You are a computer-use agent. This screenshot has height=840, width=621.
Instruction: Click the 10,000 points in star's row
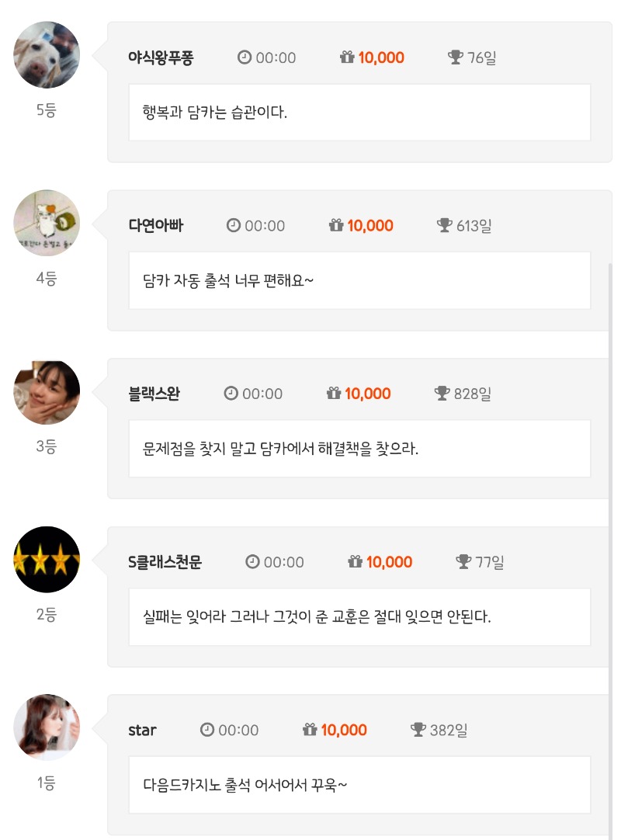[x=344, y=730]
